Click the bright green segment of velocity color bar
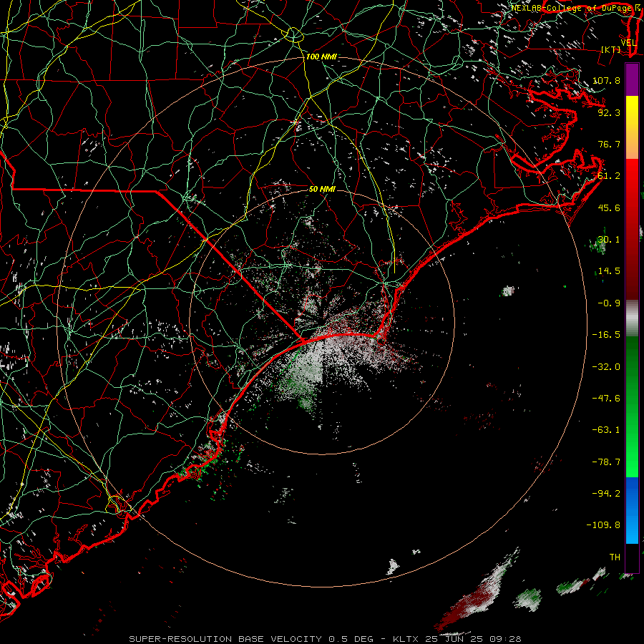Image resolution: width=644 pixels, height=644 pixels. coord(632,406)
